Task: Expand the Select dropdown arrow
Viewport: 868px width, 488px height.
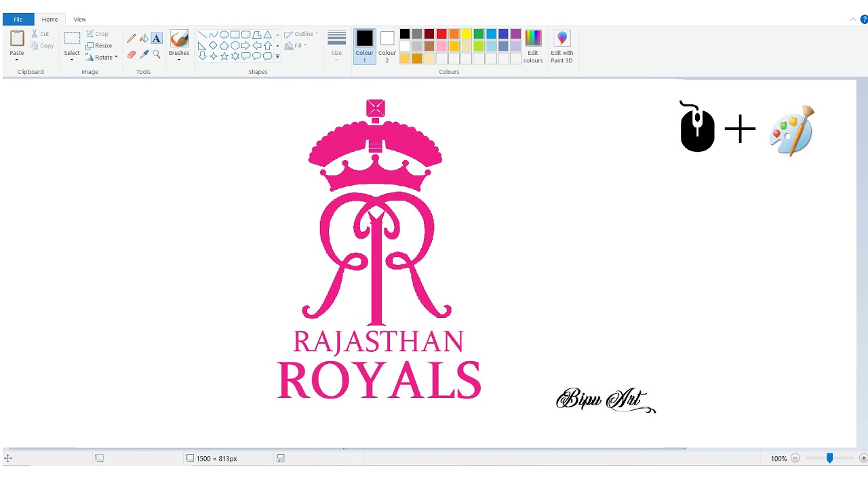Action: (72, 60)
